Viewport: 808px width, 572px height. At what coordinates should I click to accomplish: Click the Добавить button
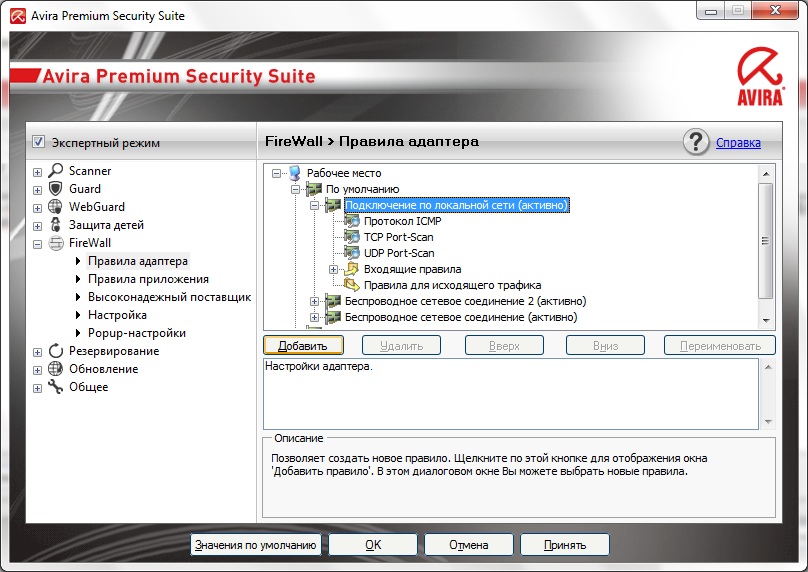pyautogui.click(x=303, y=345)
